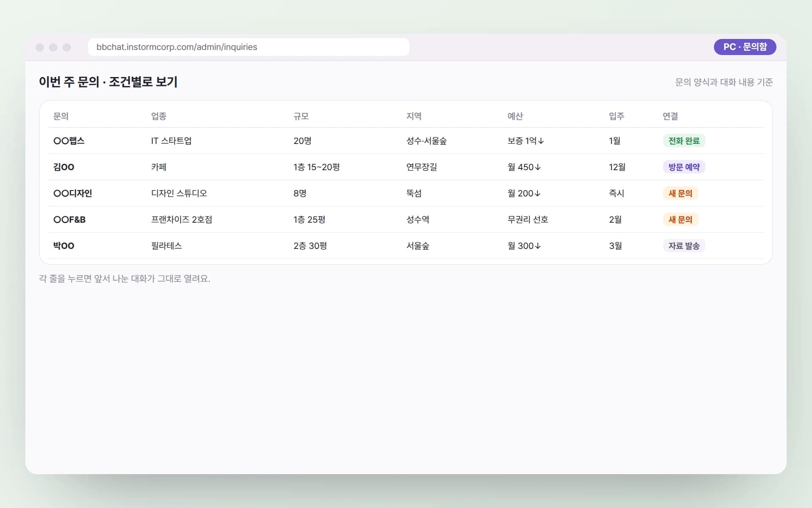This screenshot has height=508, width=812.
Task: Click the 업종 column header
Action: (x=159, y=116)
